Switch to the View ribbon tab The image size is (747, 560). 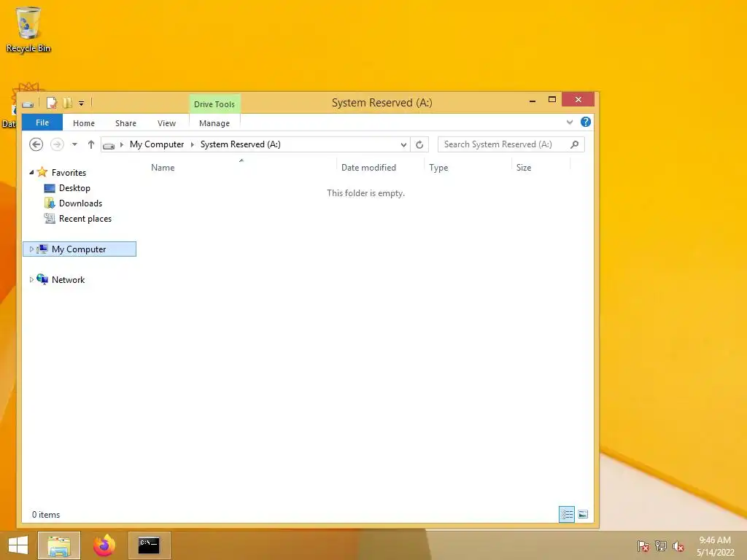click(x=167, y=123)
